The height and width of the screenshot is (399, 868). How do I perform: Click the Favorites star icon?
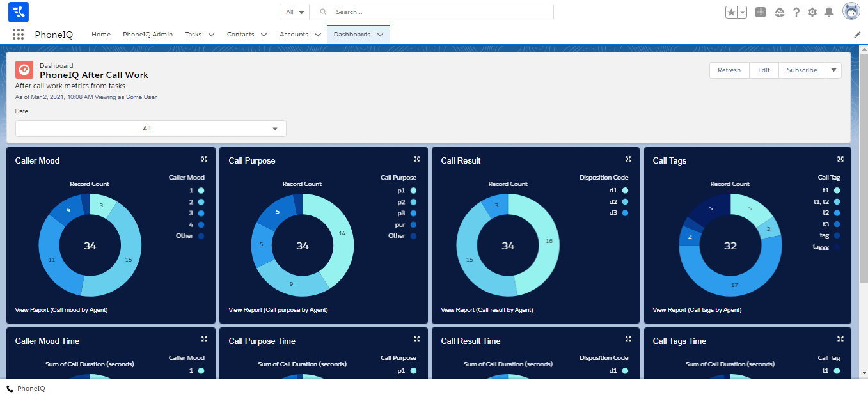(732, 12)
